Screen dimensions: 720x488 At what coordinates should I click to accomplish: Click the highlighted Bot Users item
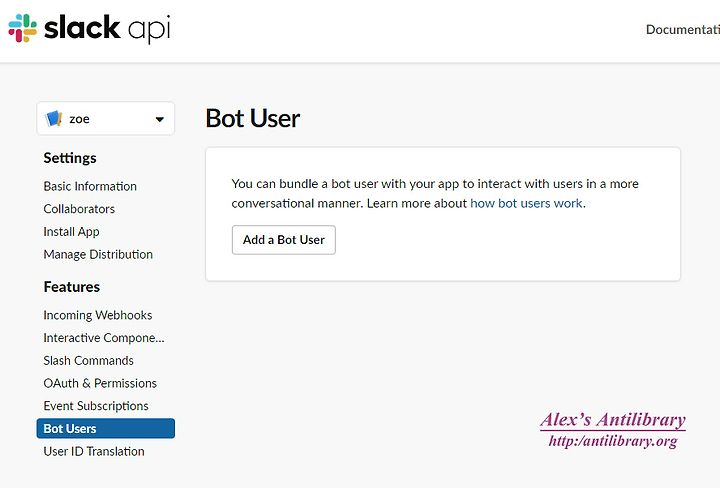pos(106,428)
